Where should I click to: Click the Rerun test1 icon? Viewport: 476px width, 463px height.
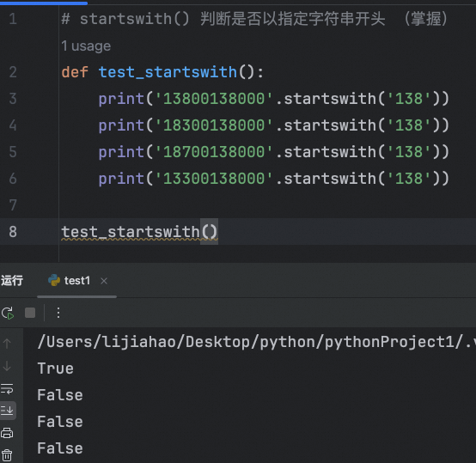[7, 313]
